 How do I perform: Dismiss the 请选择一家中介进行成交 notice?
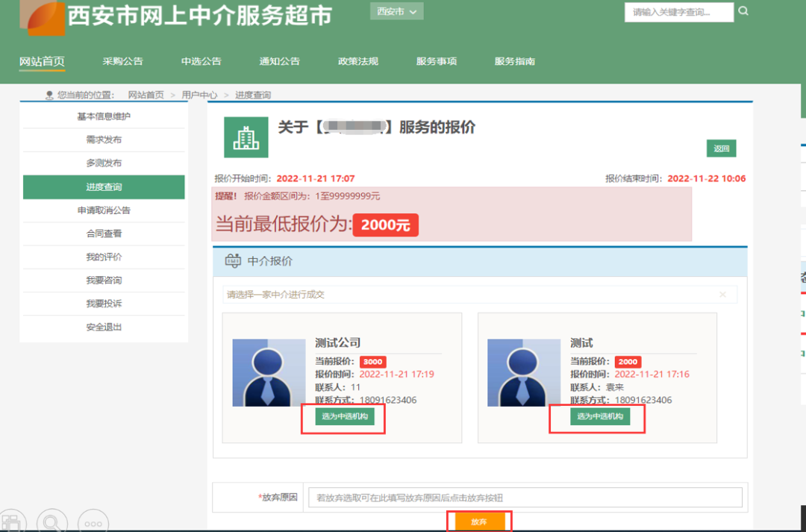(722, 294)
